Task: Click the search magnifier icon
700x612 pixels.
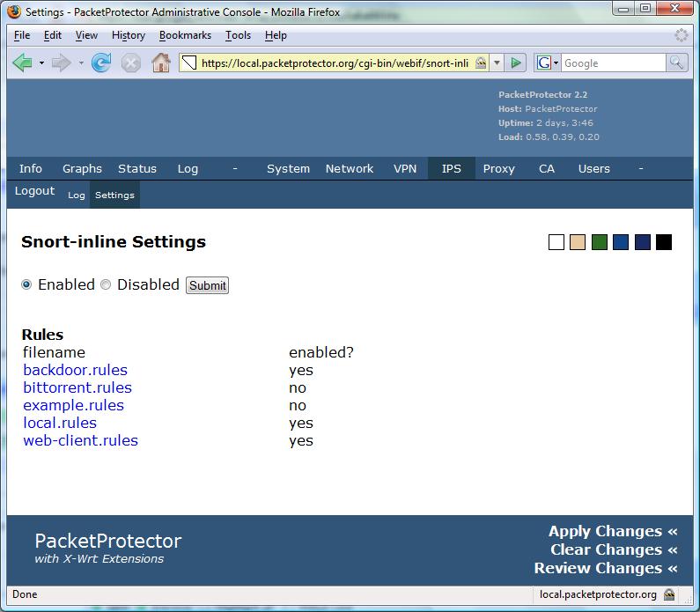Action: pyautogui.click(x=676, y=63)
